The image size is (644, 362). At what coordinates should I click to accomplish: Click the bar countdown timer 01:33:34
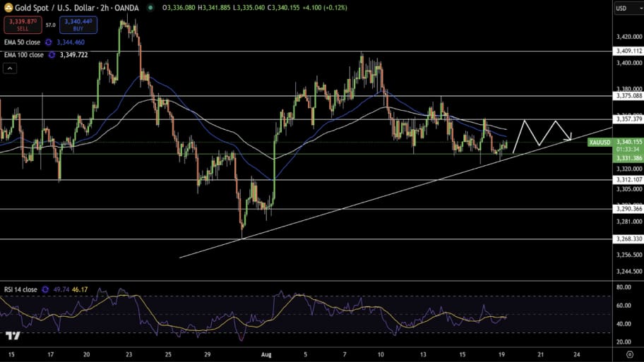click(628, 150)
